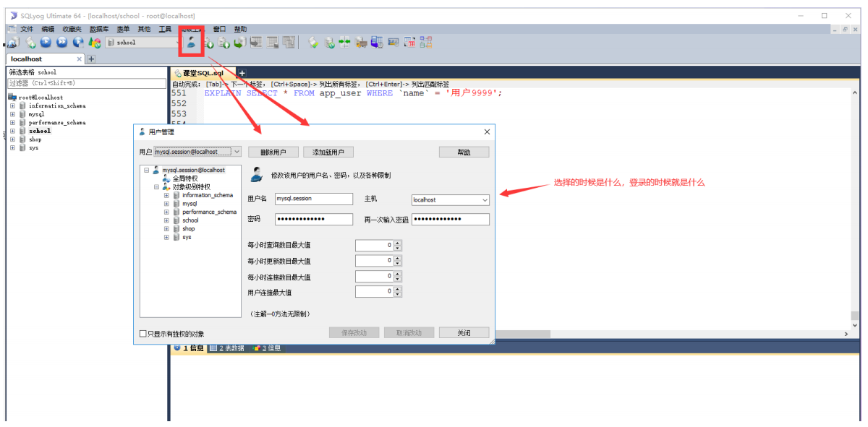Viewport: 868px width, 427px height.
Task: Open the 其他 menu
Action: [144, 29]
